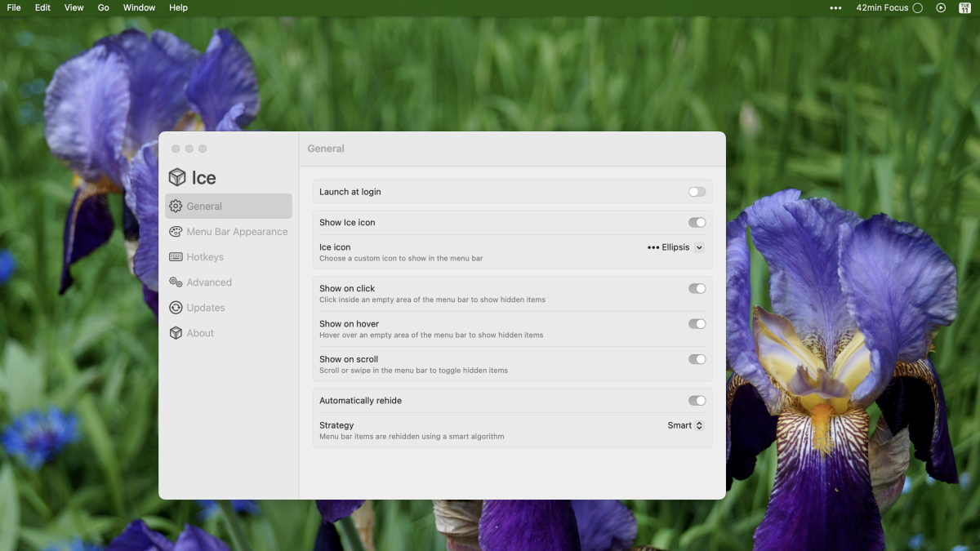This screenshot has width=980, height=551.
Task: Click the play circle icon in menu bar
Action: point(941,8)
